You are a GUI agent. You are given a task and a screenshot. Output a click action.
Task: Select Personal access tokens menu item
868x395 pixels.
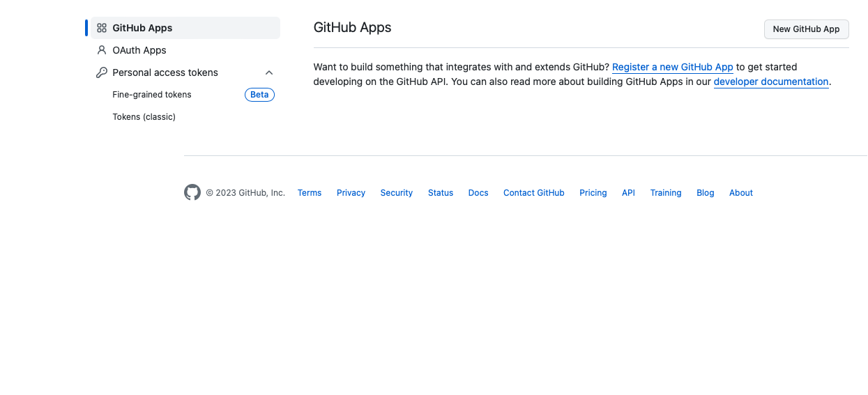[185, 72]
